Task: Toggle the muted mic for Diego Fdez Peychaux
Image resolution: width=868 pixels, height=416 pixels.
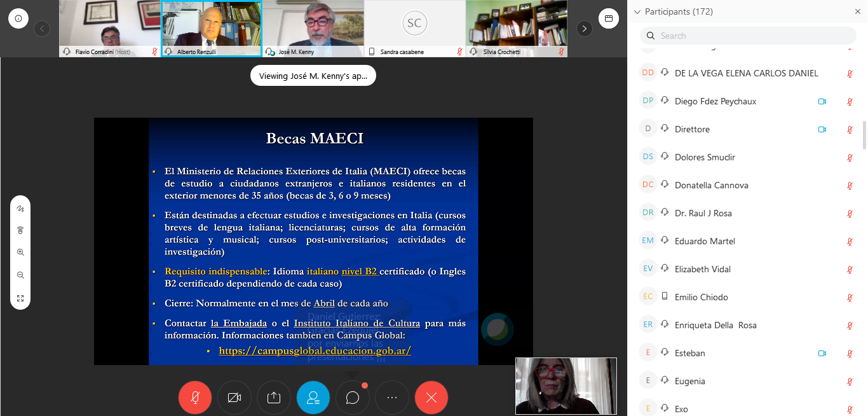Action: point(850,102)
